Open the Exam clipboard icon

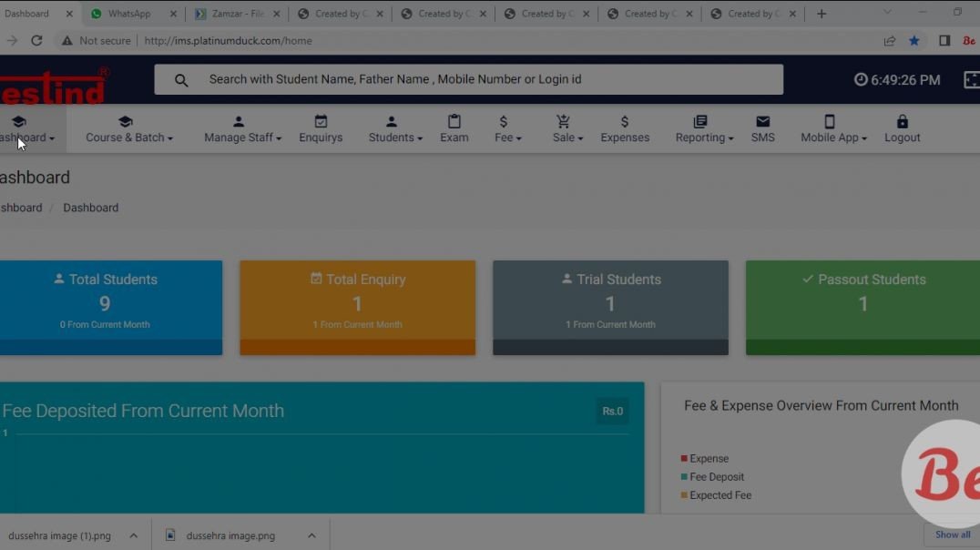[x=454, y=122]
